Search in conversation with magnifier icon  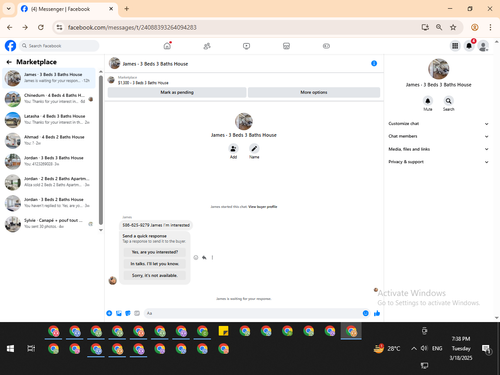click(x=448, y=101)
